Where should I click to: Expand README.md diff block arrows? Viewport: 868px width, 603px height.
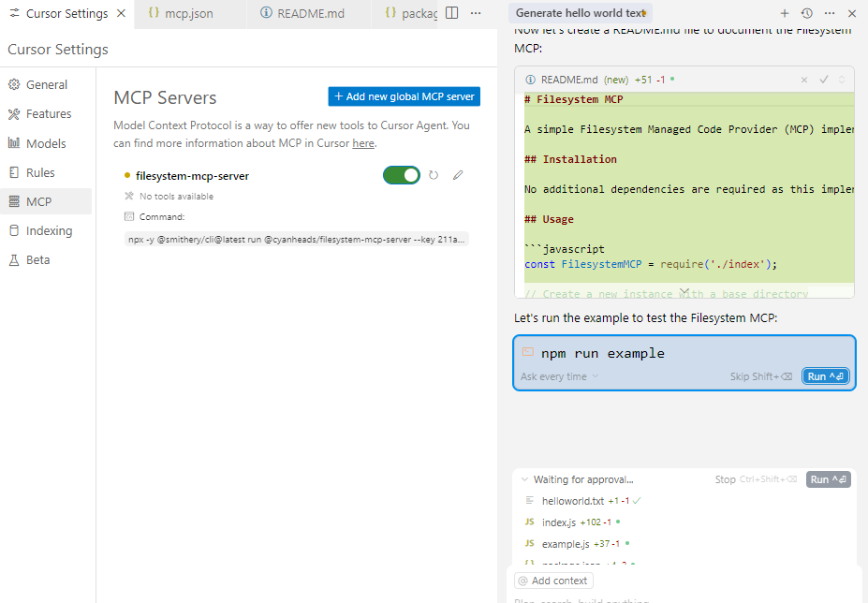coord(842,80)
